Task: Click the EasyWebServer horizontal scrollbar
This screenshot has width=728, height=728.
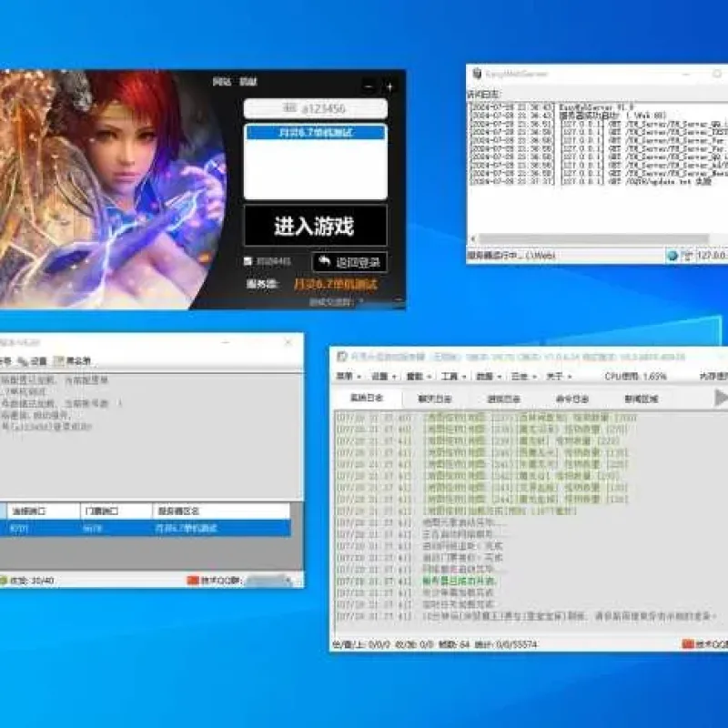Action: tap(593, 238)
